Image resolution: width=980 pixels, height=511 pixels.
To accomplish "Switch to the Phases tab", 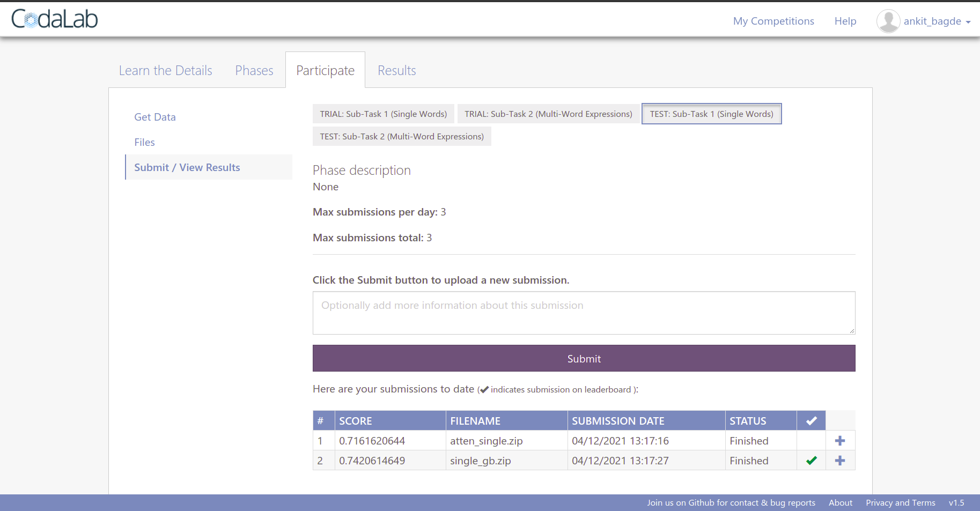I will tap(254, 70).
